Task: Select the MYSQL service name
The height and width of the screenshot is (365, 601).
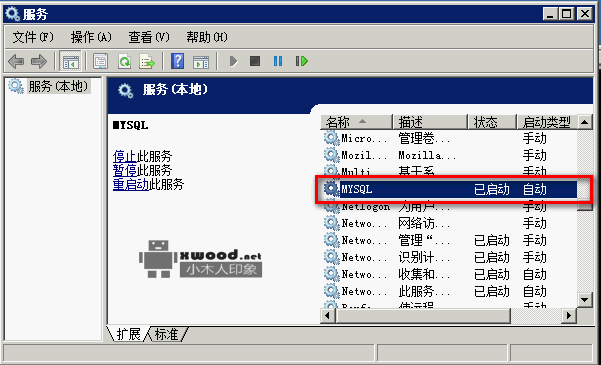Action: [x=357, y=189]
